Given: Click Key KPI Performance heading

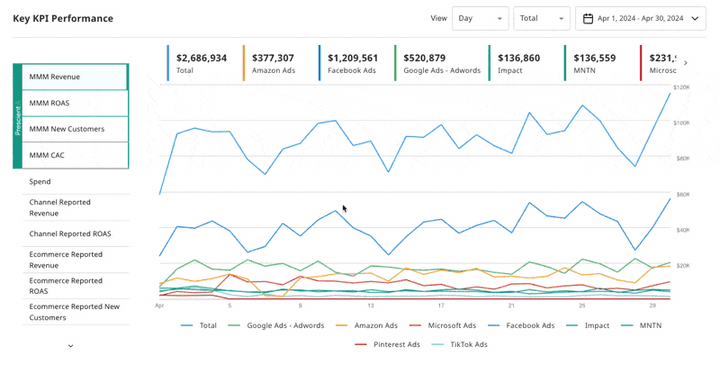Looking at the screenshot, I should click(63, 18).
